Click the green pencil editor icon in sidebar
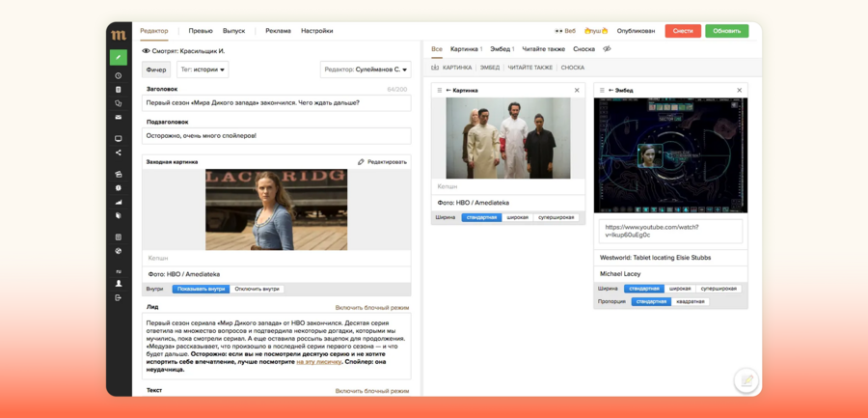868x418 pixels. (119, 58)
